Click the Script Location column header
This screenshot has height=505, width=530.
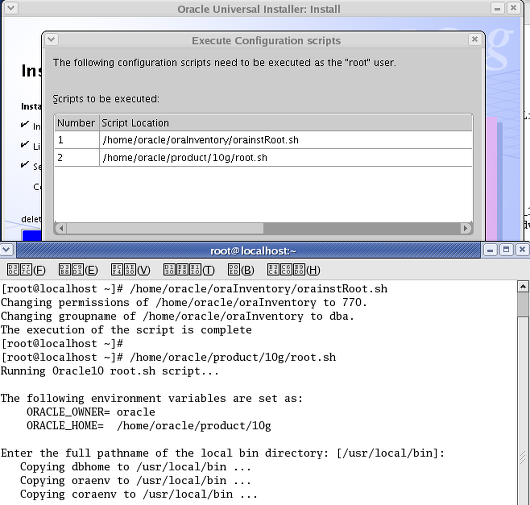pyautogui.click(x=286, y=123)
